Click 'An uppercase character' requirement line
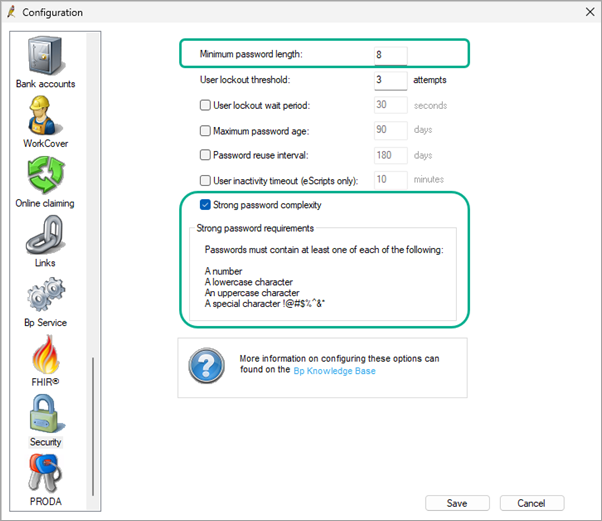 pyautogui.click(x=252, y=293)
